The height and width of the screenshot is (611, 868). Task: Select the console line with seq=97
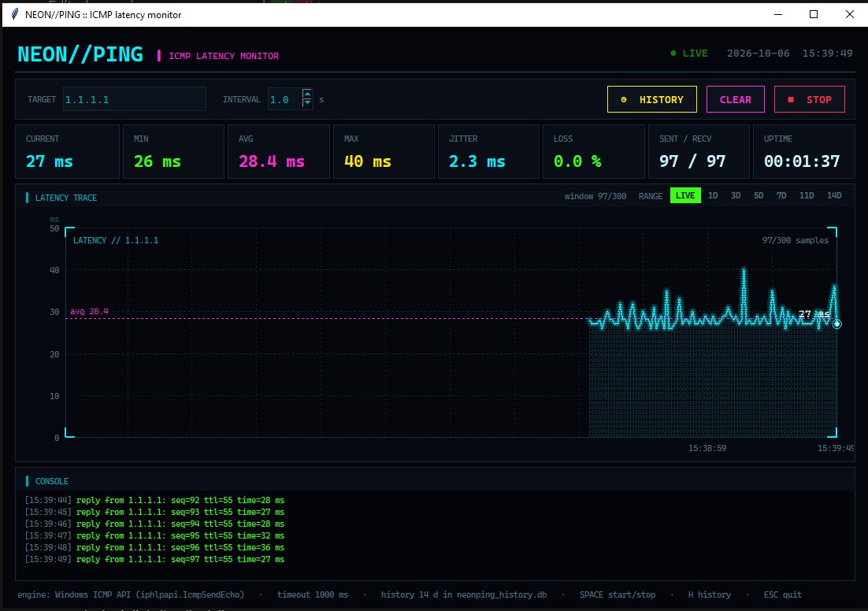[x=154, y=560]
